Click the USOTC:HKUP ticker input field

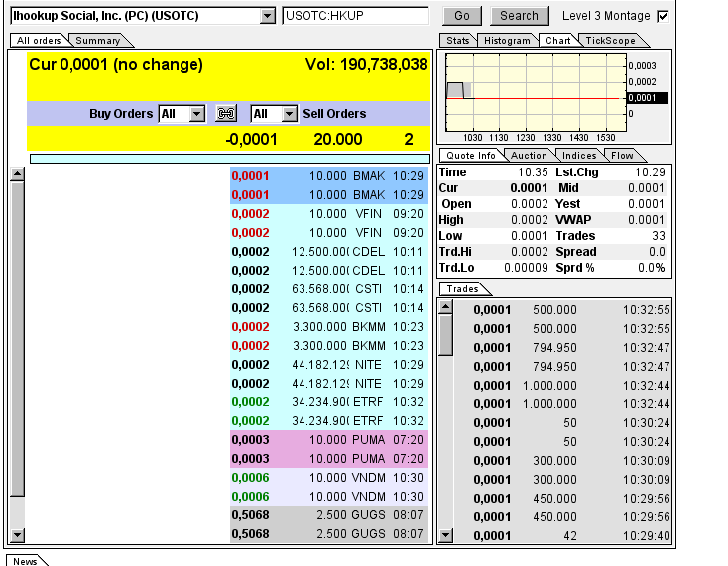[355, 16]
